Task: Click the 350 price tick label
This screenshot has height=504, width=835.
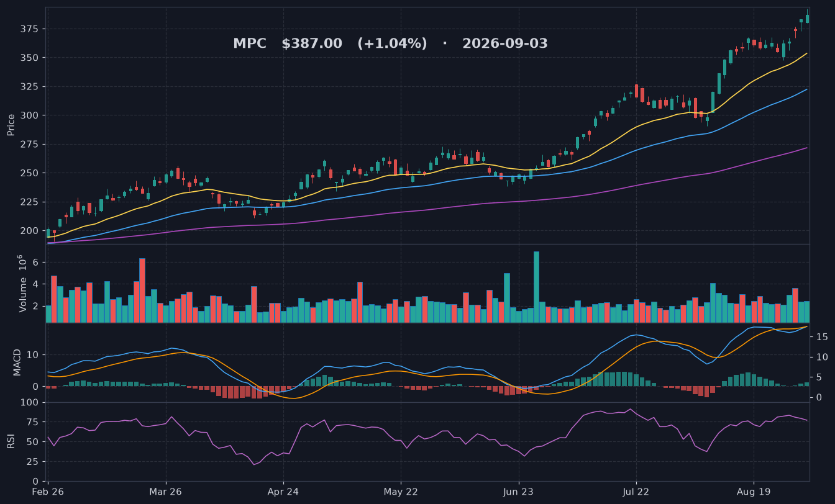Action: 30,58
